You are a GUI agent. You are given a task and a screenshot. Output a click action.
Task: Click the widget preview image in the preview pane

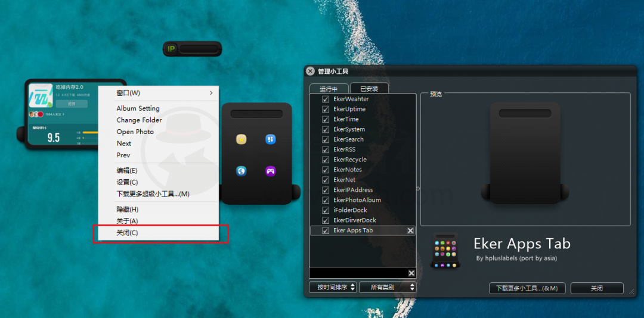click(525, 153)
